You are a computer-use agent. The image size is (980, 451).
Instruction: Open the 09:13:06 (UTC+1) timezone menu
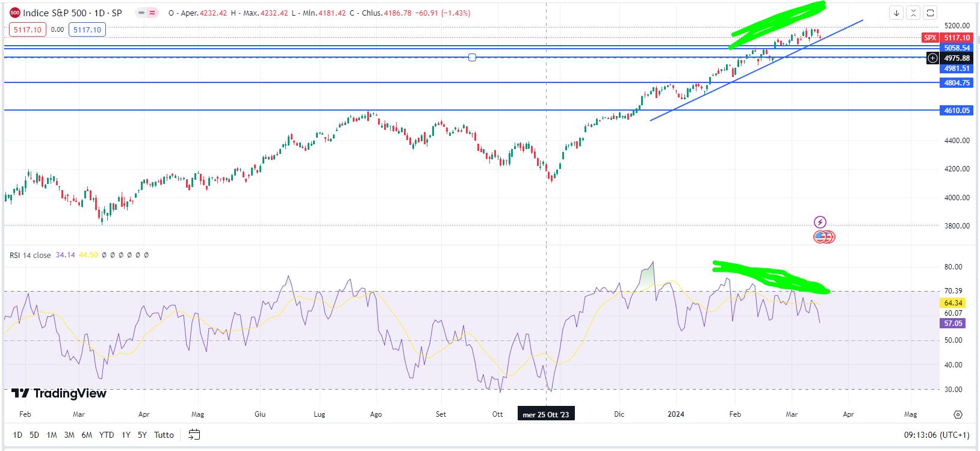936,435
